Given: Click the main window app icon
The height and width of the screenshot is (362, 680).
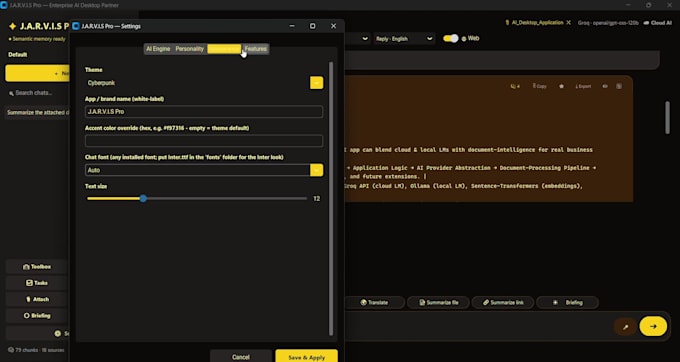Looking at the screenshot, I should pyautogui.click(x=4, y=5).
